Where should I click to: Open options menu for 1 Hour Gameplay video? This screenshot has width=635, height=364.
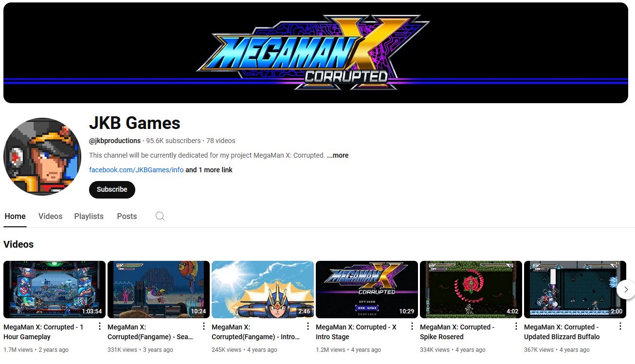click(100, 327)
